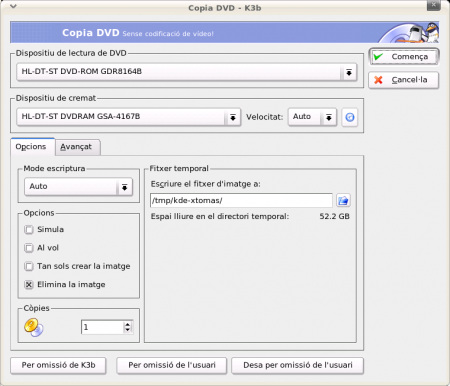The width and height of the screenshot is (450, 386).
Task: Click Desa per omissió de l'usuari
Action: click(298, 365)
